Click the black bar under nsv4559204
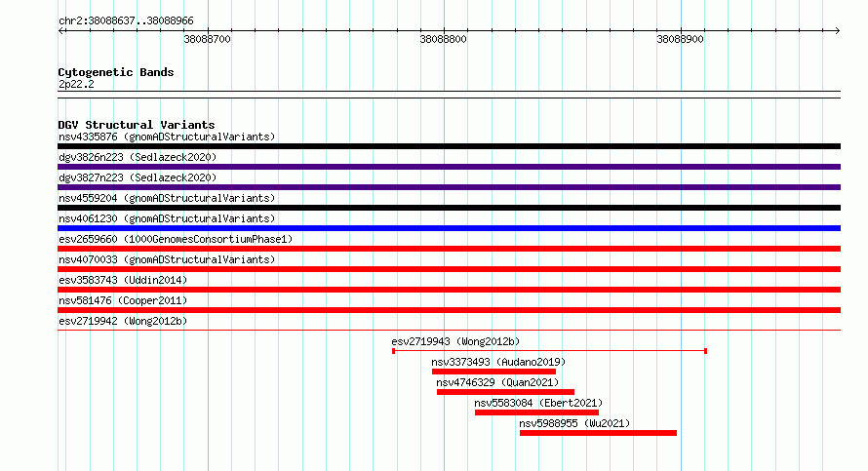 449,208
